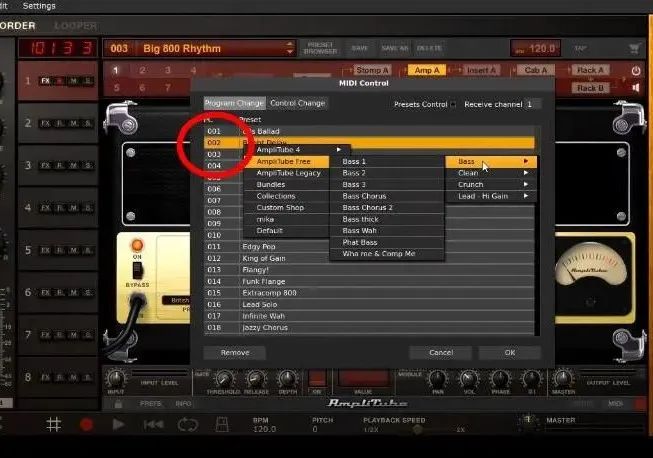Screen dimensions: 653x458
Task: Click the 120.0 BPM tempo display
Action: pyautogui.click(x=536, y=48)
